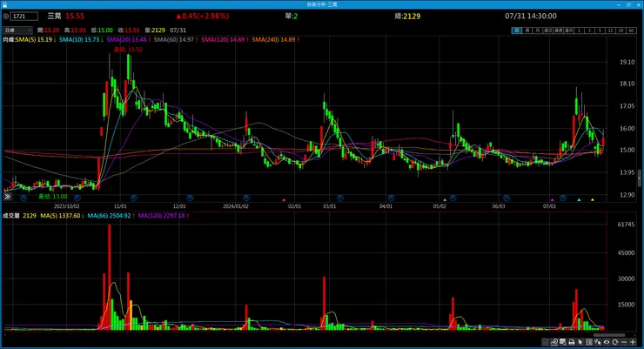Select the 日 daily period button
The image size is (644, 349).
[517, 30]
